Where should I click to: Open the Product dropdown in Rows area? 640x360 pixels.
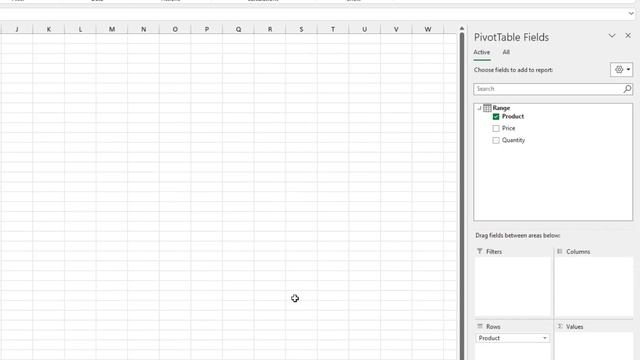point(544,338)
